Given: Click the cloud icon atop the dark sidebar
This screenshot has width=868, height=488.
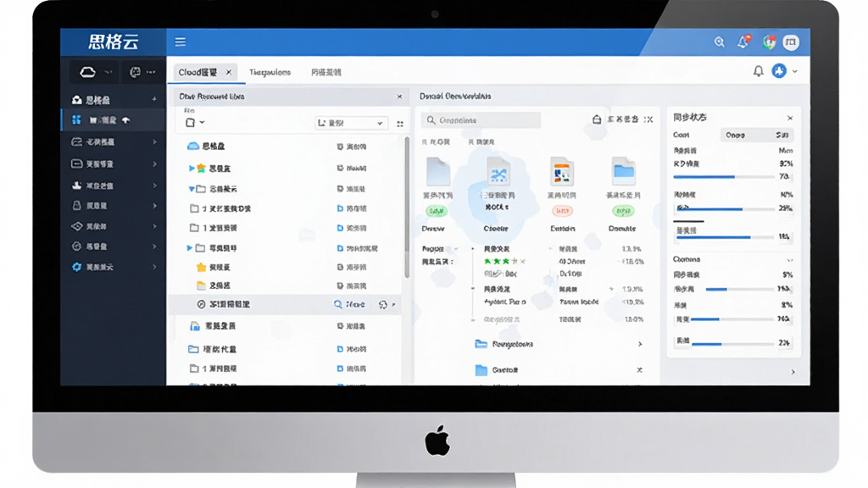Looking at the screenshot, I should coord(87,72).
